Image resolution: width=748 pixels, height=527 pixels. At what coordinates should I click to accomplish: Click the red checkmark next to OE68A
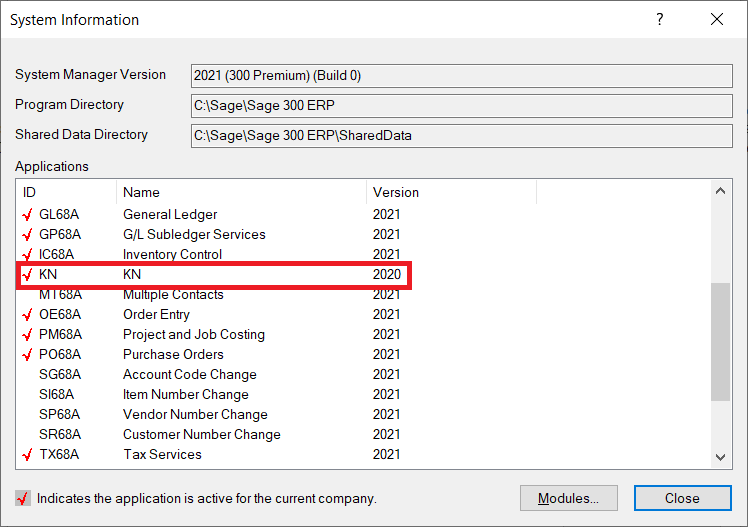click(x=27, y=315)
